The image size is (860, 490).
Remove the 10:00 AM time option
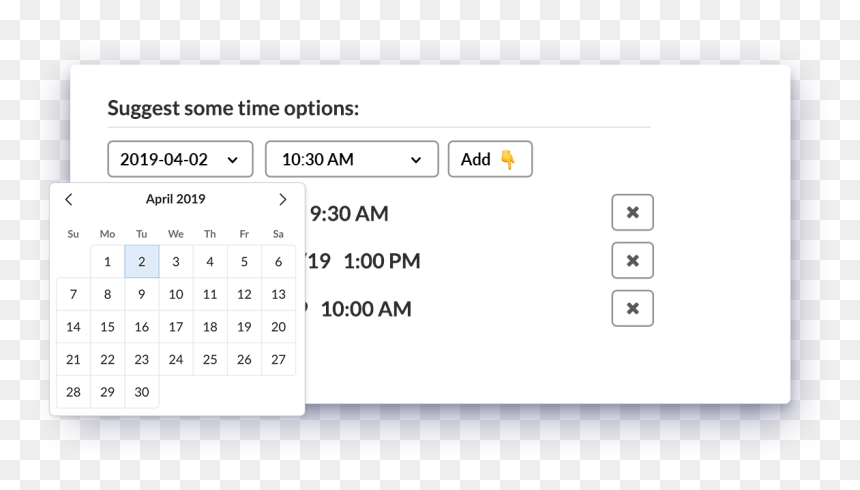632,308
